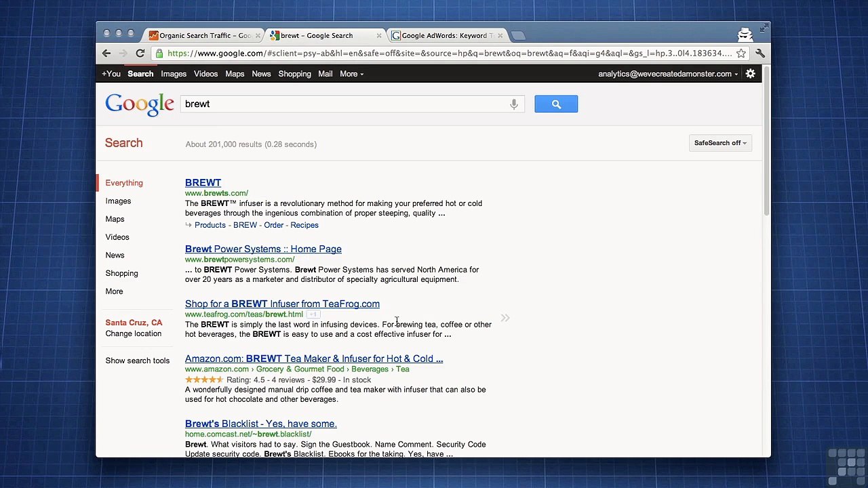The height and width of the screenshot is (488, 868).
Task: Click the Google logo
Action: click(140, 104)
